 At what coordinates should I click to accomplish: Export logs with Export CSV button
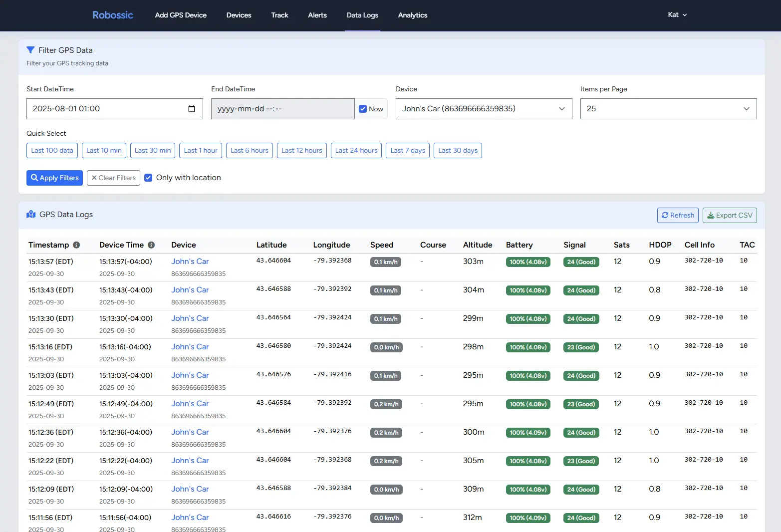pyautogui.click(x=730, y=215)
